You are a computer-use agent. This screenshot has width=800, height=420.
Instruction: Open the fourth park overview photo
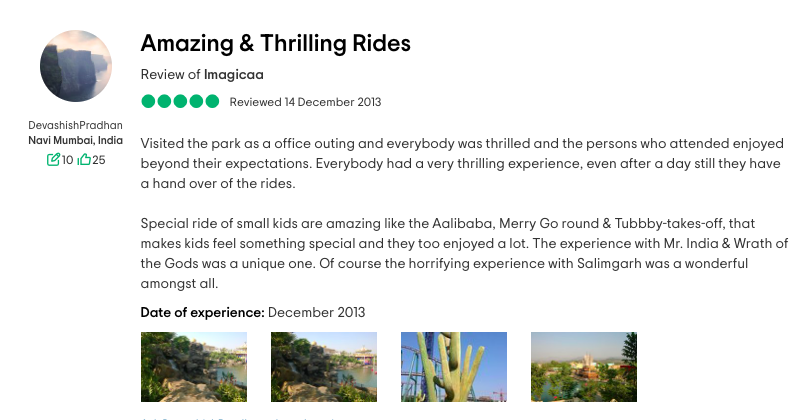(584, 367)
